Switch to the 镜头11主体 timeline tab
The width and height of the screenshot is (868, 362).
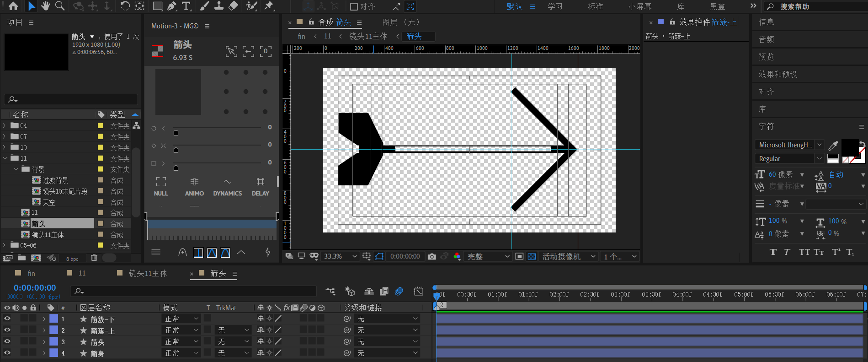click(x=148, y=273)
